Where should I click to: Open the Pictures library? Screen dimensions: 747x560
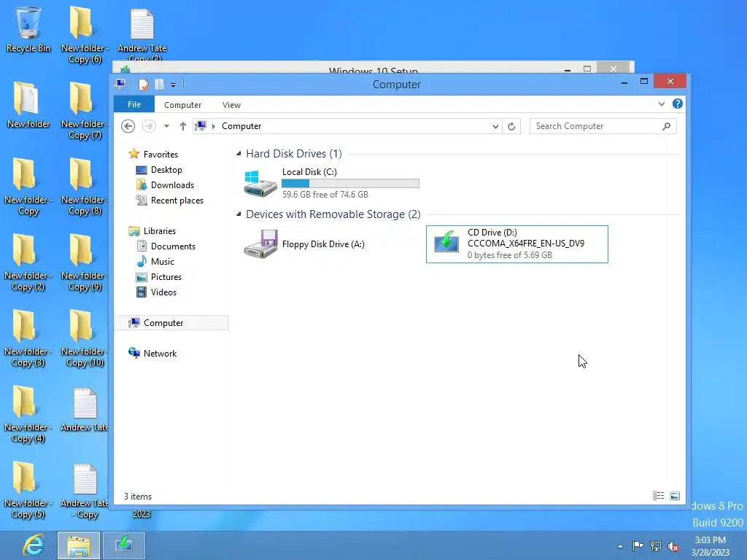pos(166,276)
